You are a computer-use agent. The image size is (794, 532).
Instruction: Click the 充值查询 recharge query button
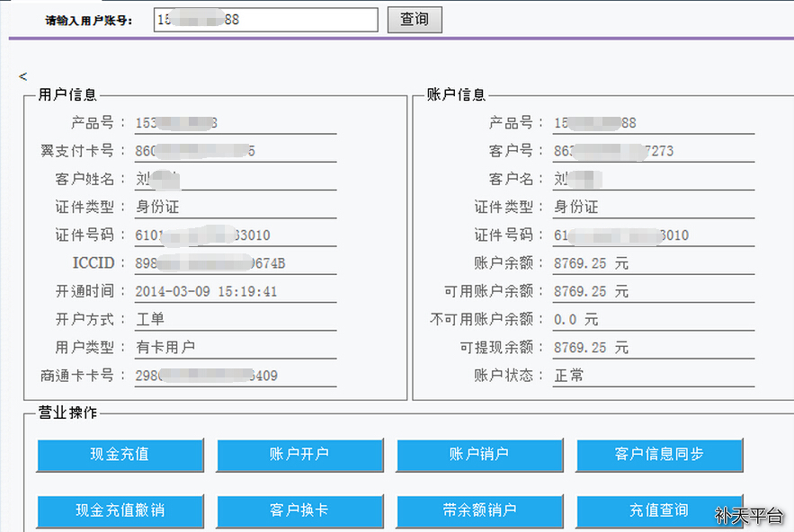661,510
